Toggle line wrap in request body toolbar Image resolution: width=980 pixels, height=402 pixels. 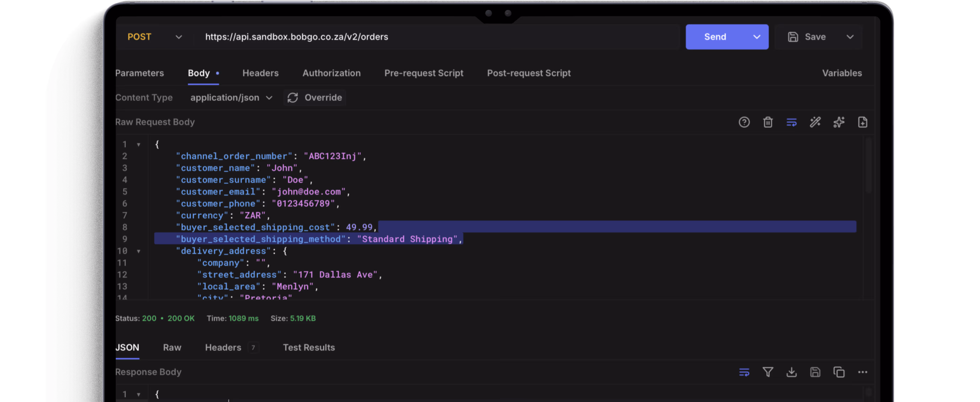791,122
